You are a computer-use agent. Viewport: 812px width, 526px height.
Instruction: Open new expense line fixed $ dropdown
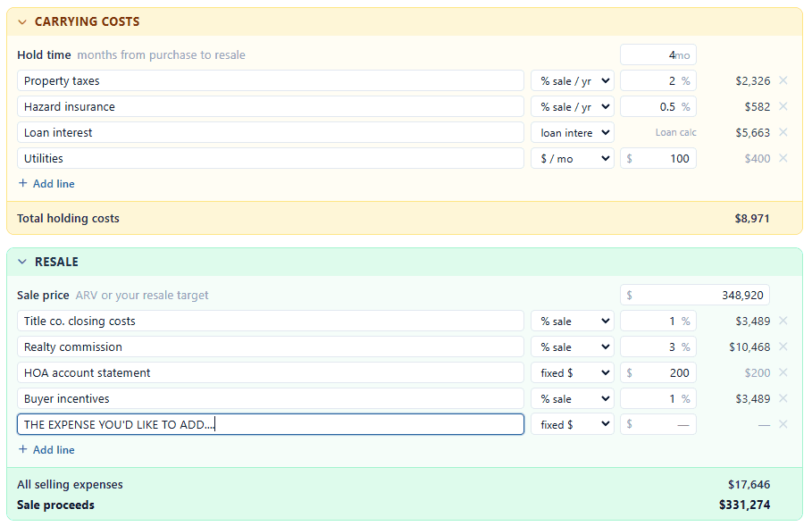(x=573, y=424)
